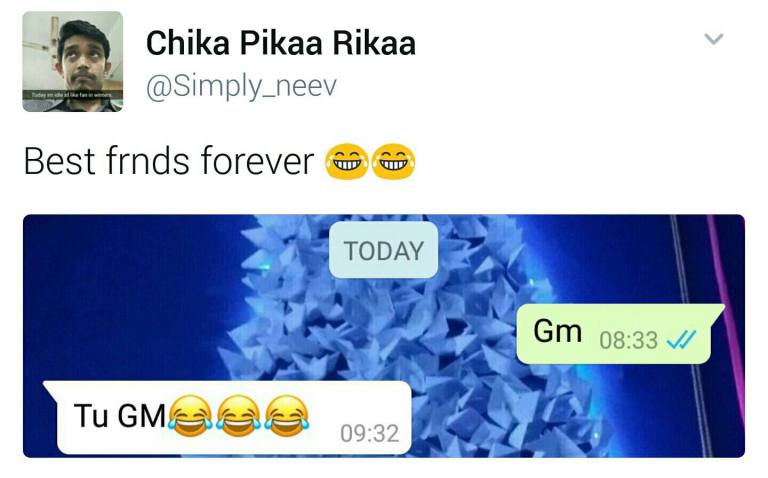Click the first grinning emoji in the tweet
The width and height of the screenshot is (768, 478).
point(347,162)
